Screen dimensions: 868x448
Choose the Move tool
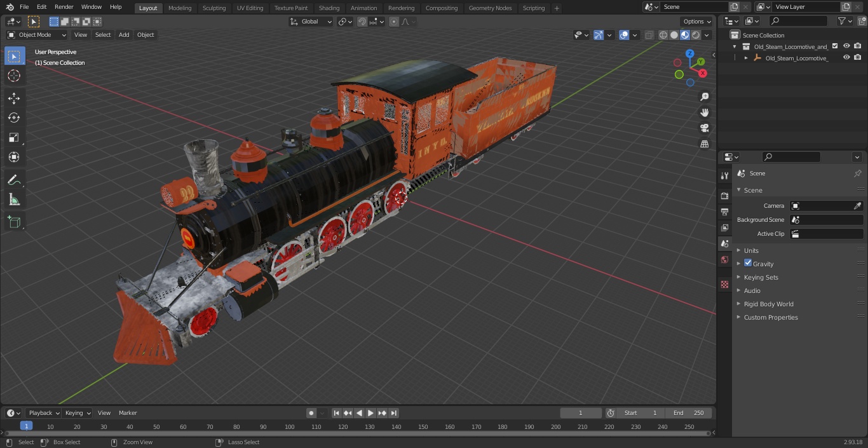(14, 98)
